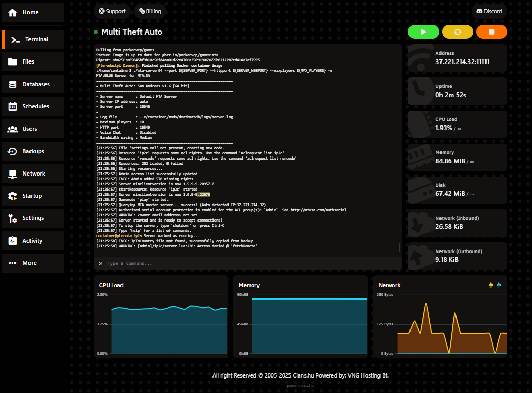This screenshot has height=393, width=532.
Task: Click the green server status dot
Action: 96,32
